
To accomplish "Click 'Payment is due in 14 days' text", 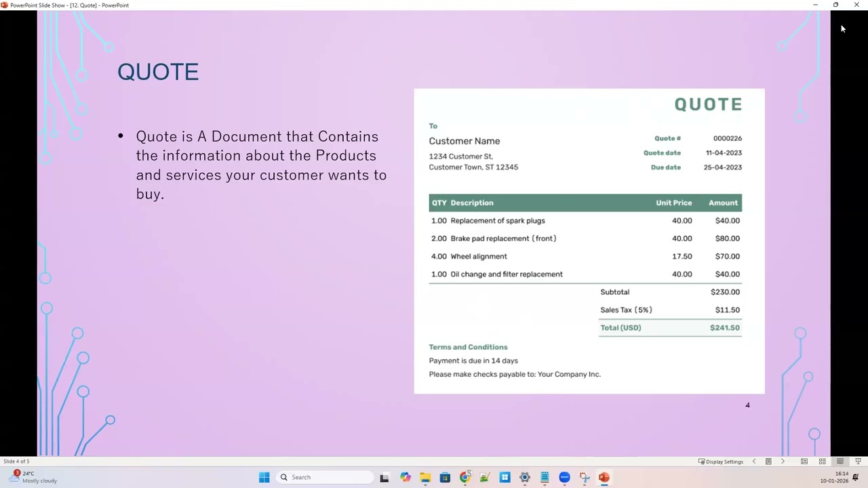I will pos(473,361).
